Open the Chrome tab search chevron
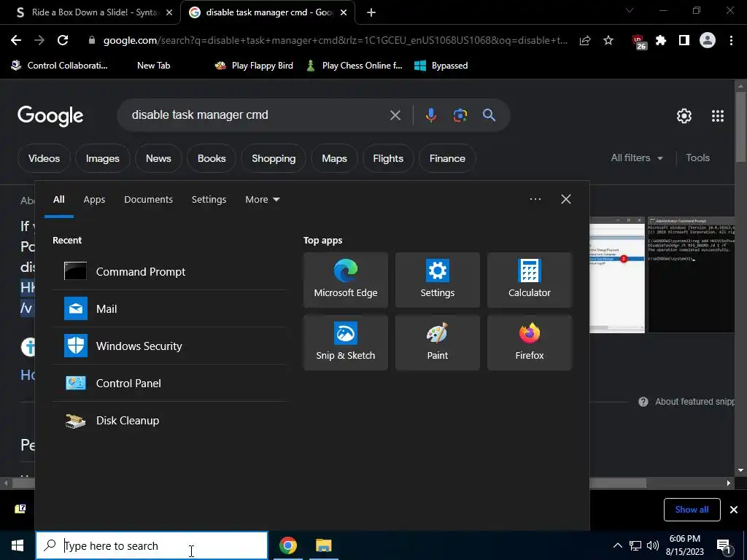This screenshot has width=747, height=560. tap(630, 10)
